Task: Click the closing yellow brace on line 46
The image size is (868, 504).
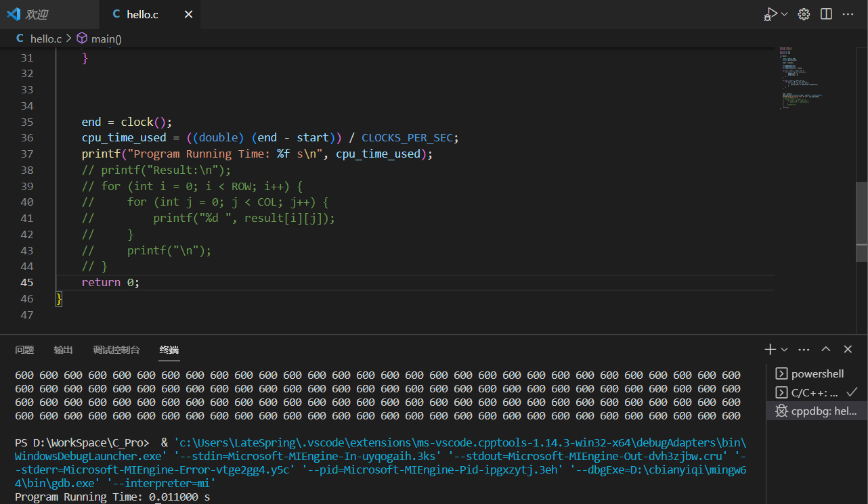Action: (x=59, y=298)
